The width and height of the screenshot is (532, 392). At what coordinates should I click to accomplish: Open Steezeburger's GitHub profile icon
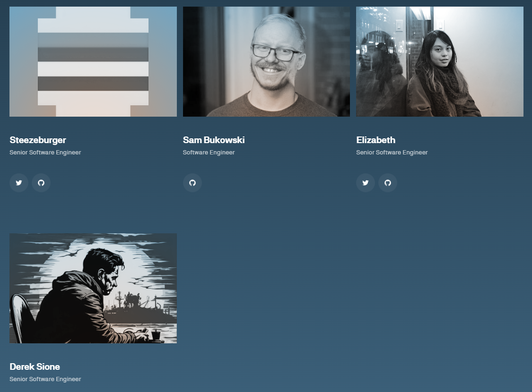[x=41, y=183]
